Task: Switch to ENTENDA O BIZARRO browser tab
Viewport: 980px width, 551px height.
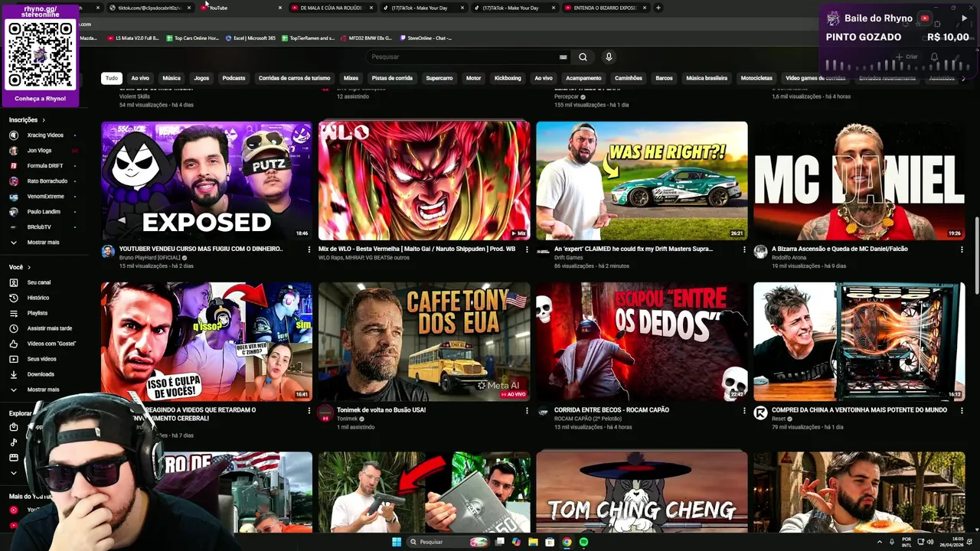Action: tap(605, 8)
